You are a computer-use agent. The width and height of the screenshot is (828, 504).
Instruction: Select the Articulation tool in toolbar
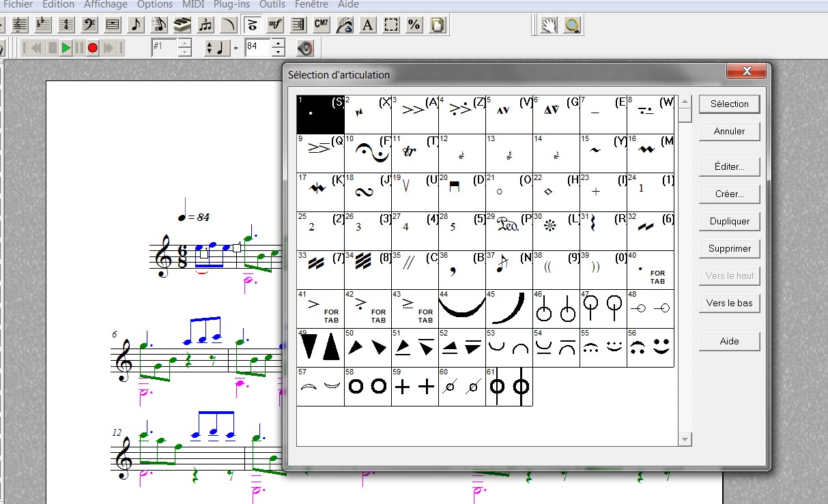252,25
